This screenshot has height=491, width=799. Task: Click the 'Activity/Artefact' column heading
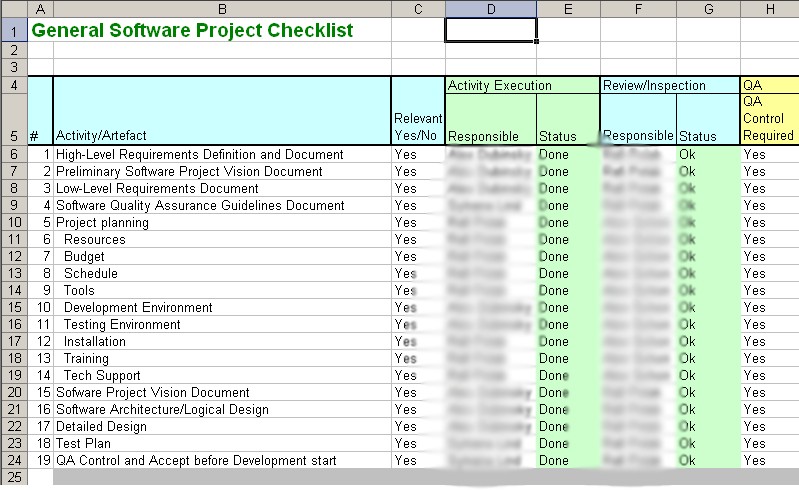point(222,111)
